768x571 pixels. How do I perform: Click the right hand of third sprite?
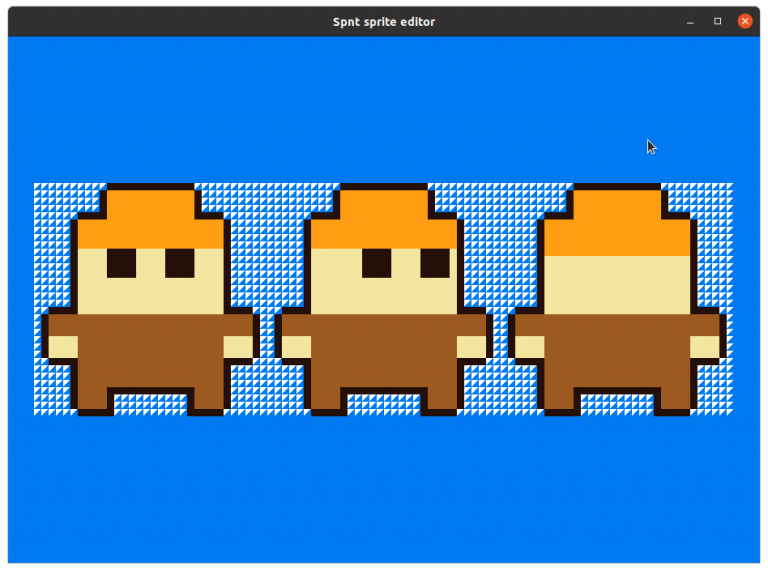705,347
